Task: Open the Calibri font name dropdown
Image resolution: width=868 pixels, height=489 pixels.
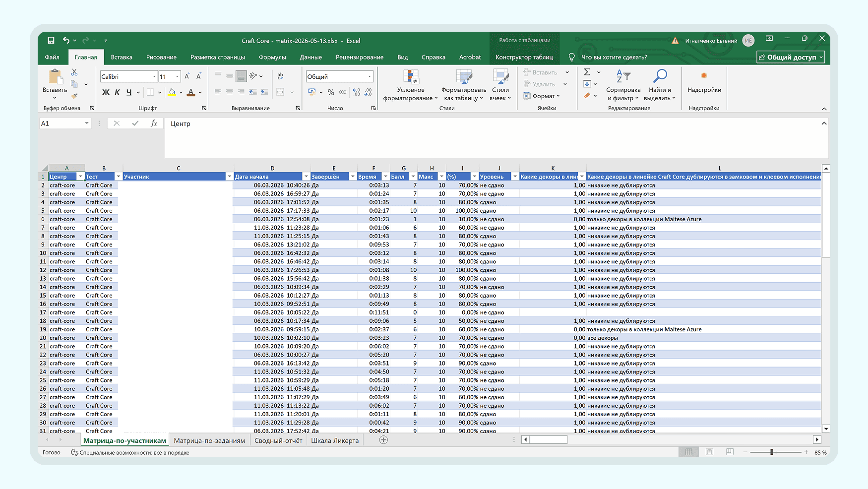Action: pyautogui.click(x=154, y=77)
